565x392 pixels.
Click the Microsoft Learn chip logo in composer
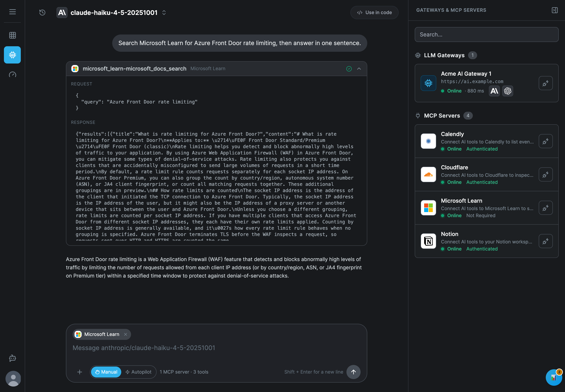[x=78, y=334]
